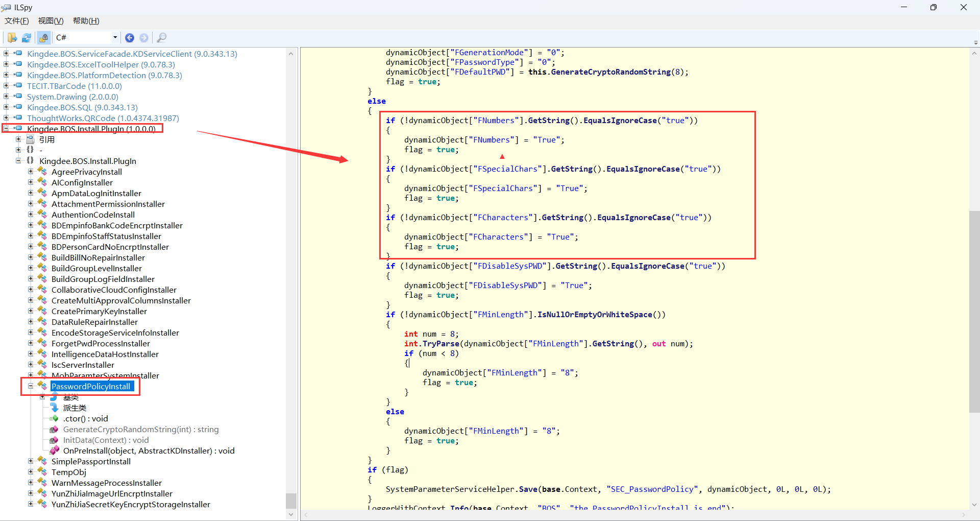The image size is (980, 521).
Task: Click the InitData(Context) method icon
Action: (x=54, y=440)
